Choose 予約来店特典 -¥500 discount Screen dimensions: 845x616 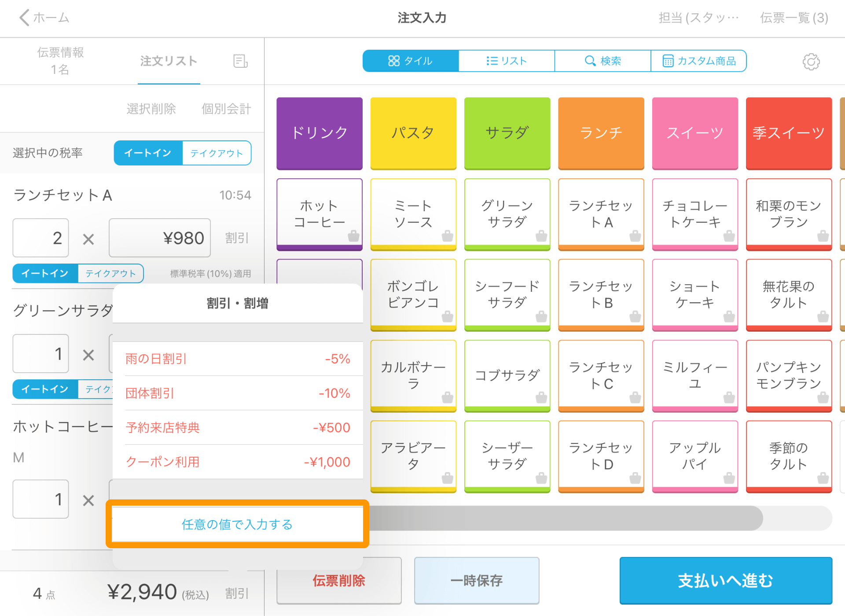click(238, 427)
